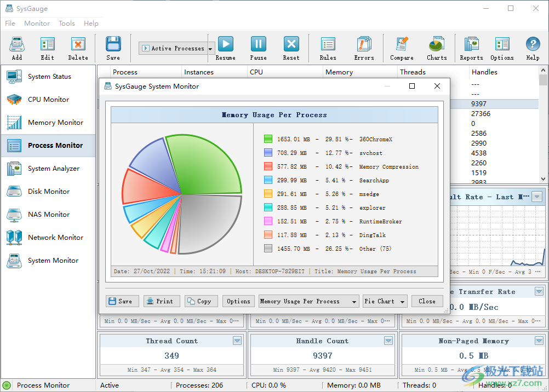The height and width of the screenshot is (392, 549).
Task: Expand the Fault Rate panel dropdown
Action: point(537,197)
